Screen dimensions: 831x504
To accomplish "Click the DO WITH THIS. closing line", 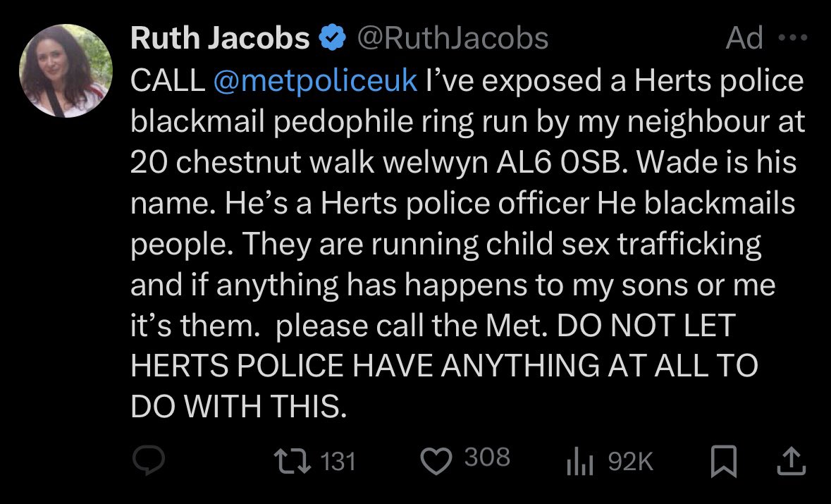I will (x=238, y=407).
